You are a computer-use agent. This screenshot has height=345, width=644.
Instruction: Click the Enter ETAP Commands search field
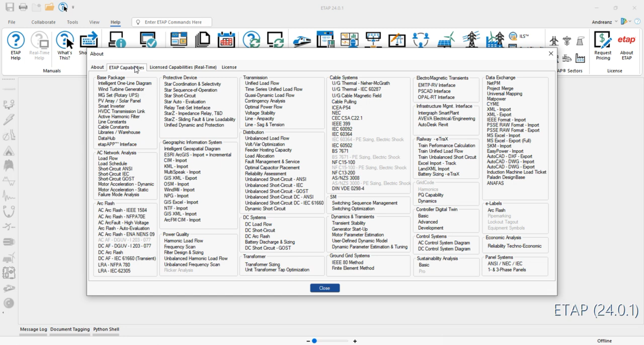click(x=173, y=22)
